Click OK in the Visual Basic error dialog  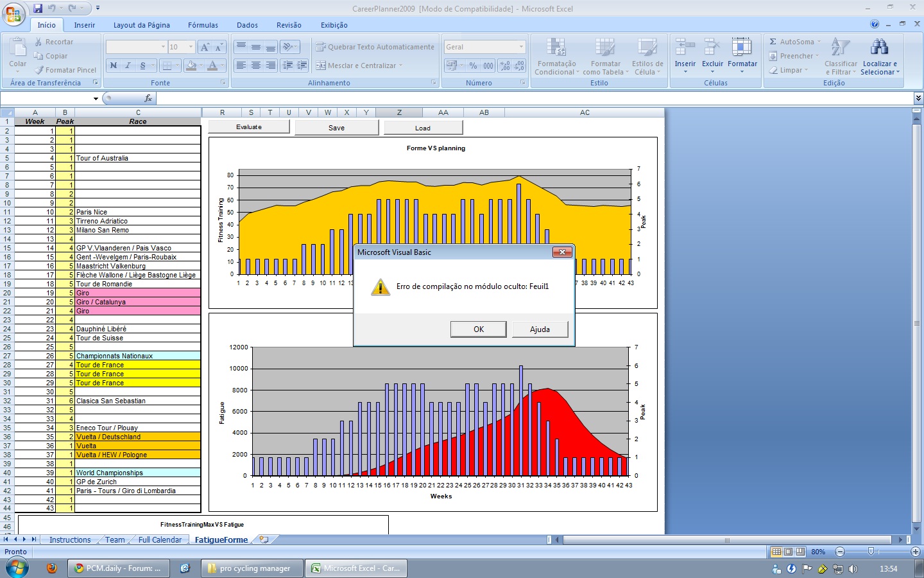[x=478, y=329]
